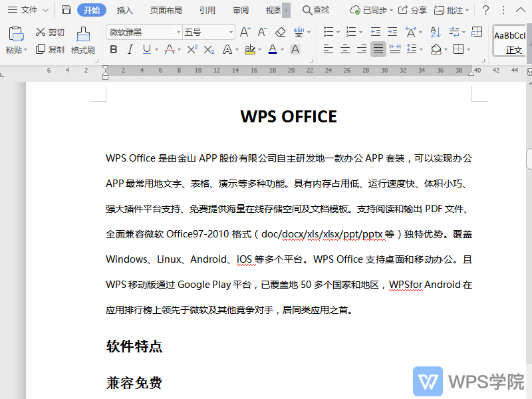Toggle bold formatting
This screenshot has width=532, height=399.
113,49
